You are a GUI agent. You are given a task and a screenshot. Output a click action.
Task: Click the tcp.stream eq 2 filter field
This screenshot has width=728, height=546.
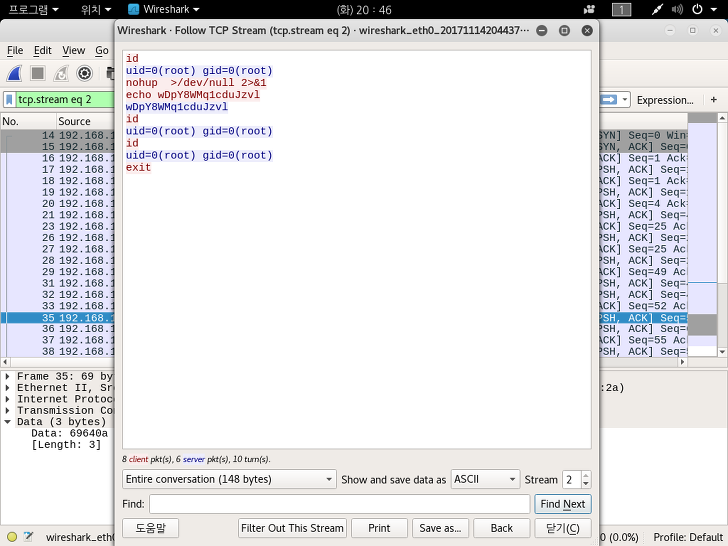[65, 100]
